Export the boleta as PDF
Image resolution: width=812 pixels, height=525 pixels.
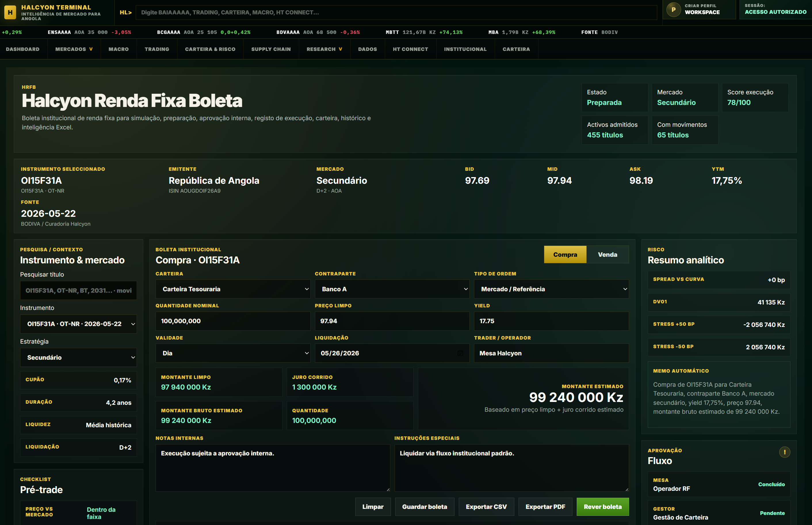[545, 507]
